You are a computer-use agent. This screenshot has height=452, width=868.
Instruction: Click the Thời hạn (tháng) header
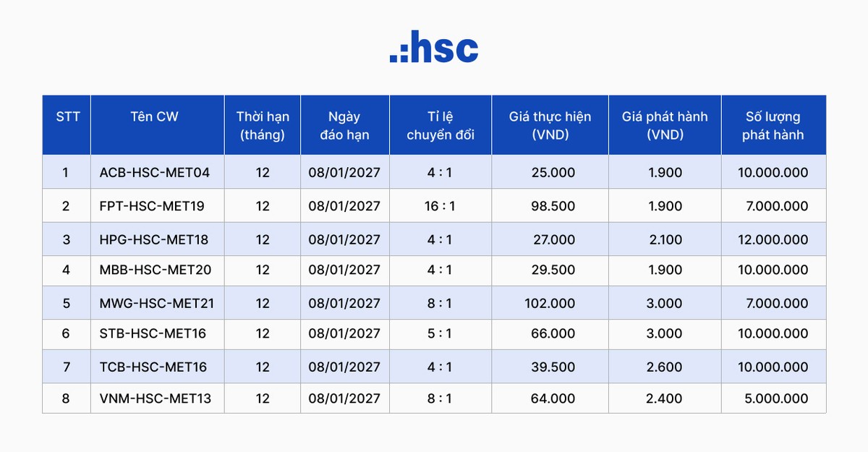click(x=263, y=125)
